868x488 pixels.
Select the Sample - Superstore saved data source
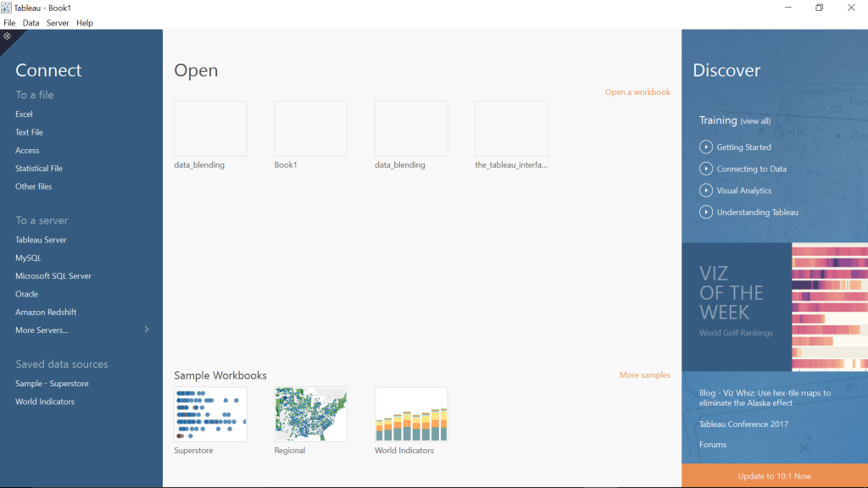tap(51, 383)
